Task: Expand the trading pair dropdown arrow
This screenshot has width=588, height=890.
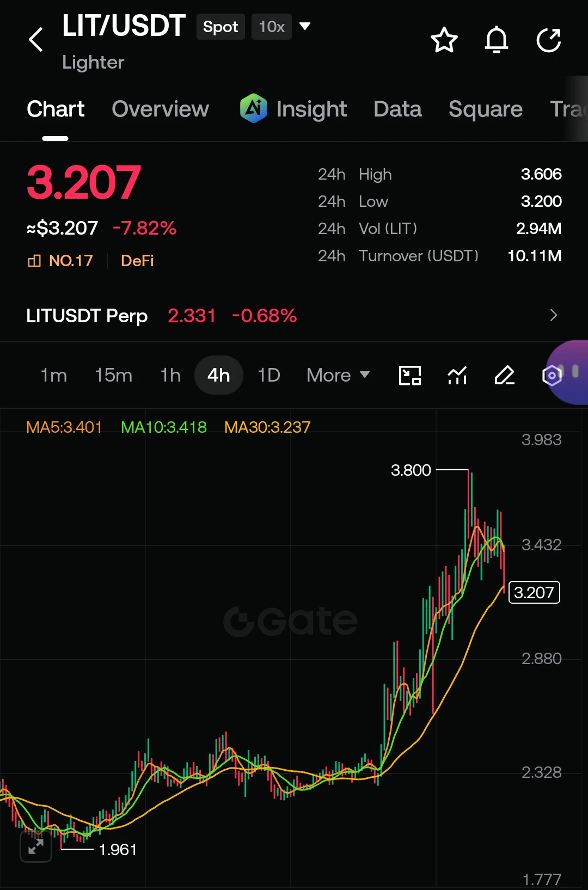Action: (305, 26)
